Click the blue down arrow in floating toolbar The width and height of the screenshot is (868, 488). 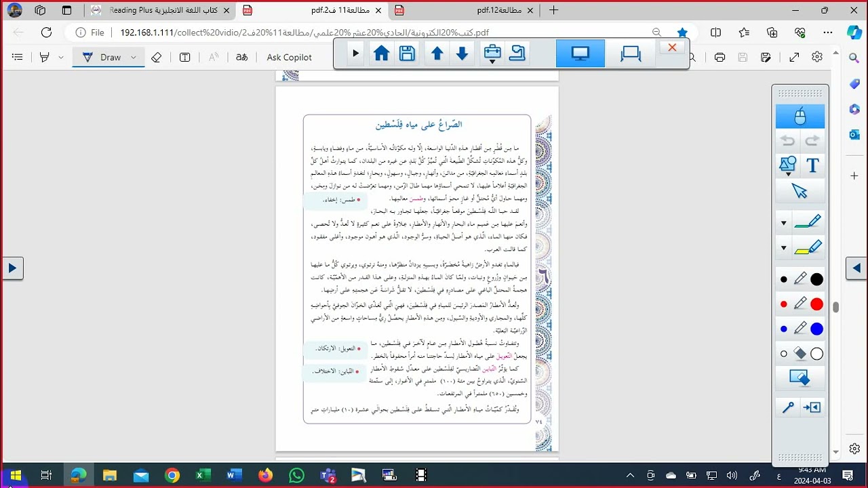point(462,54)
